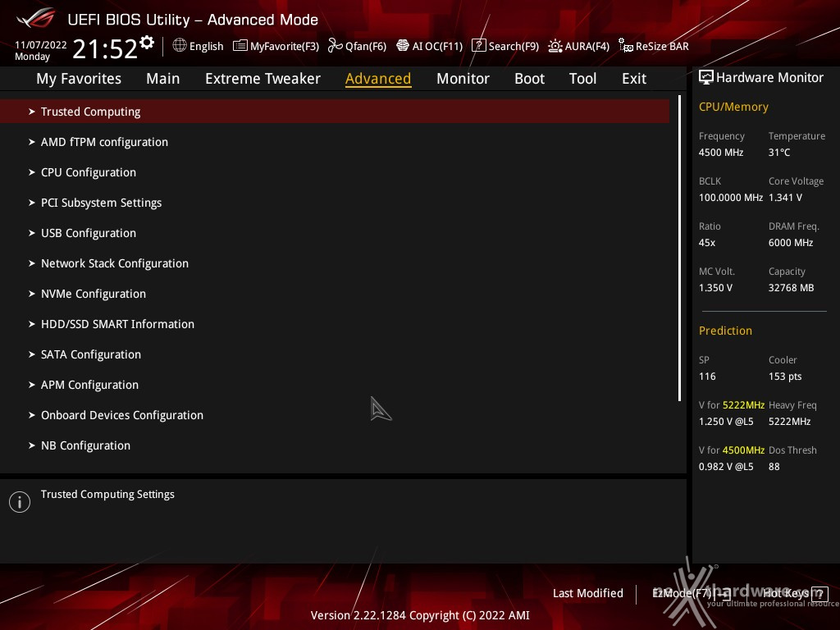840x630 pixels.
Task: Open APM Configuration
Action: [89, 386]
